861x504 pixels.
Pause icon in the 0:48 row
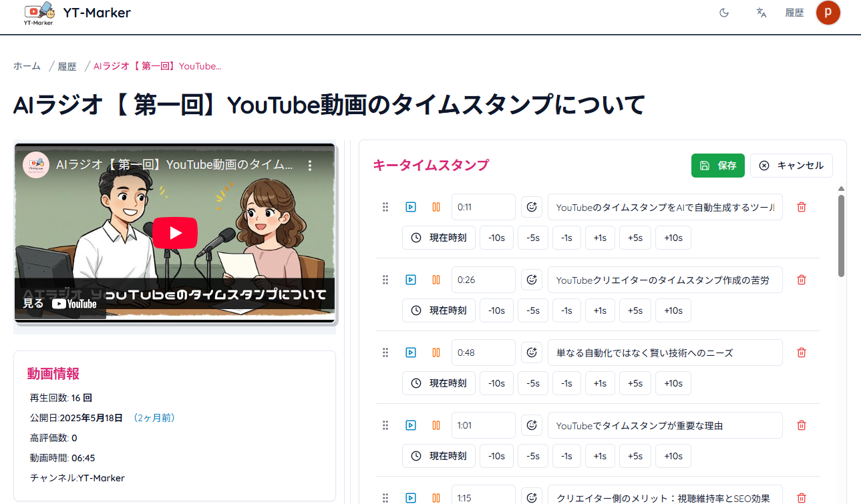(436, 352)
